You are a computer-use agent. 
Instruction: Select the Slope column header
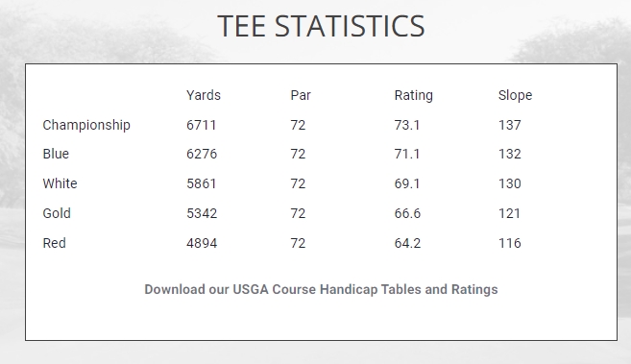click(x=515, y=96)
